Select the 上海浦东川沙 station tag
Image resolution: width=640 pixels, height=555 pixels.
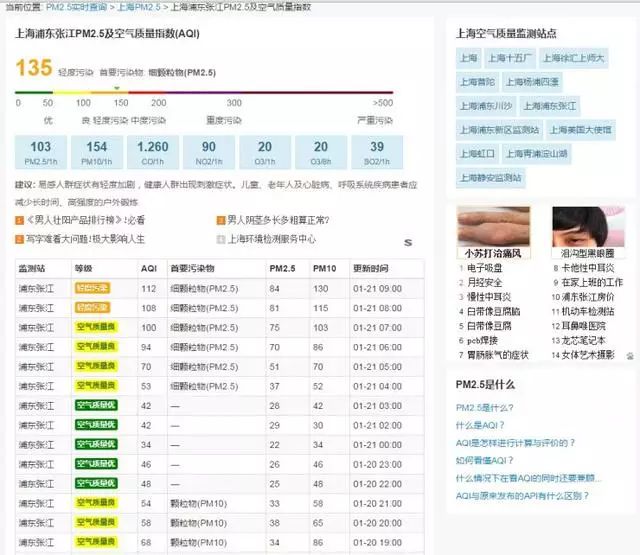pos(486,107)
